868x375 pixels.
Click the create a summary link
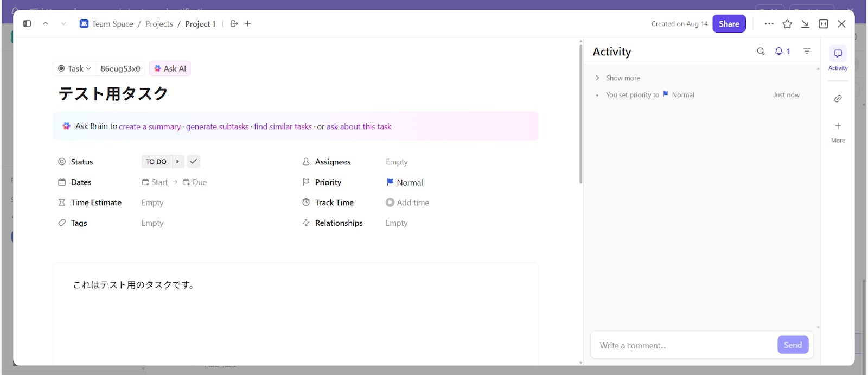[x=150, y=126]
